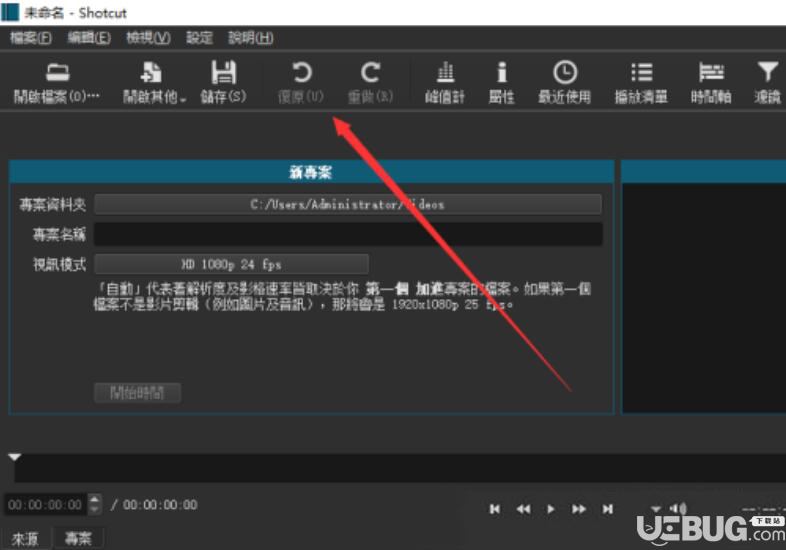The image size is (786, 550).
Task: Increase timecode with the stepper up arrow
Action: (95, 499)
